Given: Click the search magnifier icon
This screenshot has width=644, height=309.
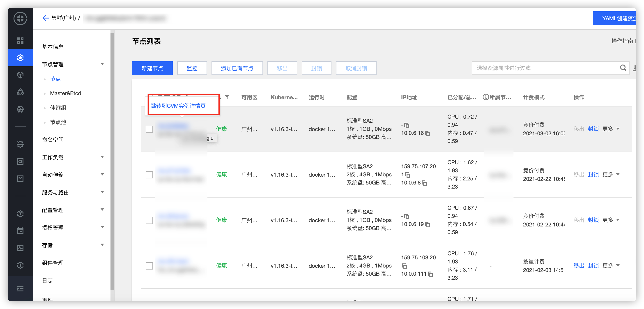Looking at the screenshot, I should [623, 68].
